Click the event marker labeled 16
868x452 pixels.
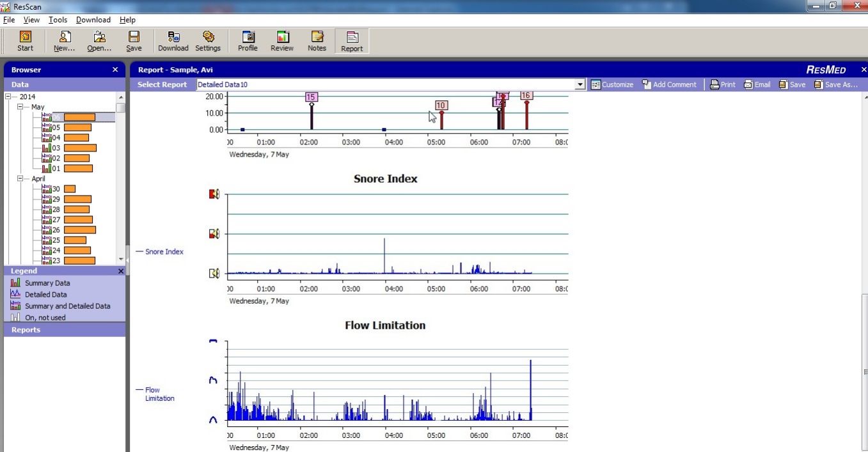(x=526, y=95)
